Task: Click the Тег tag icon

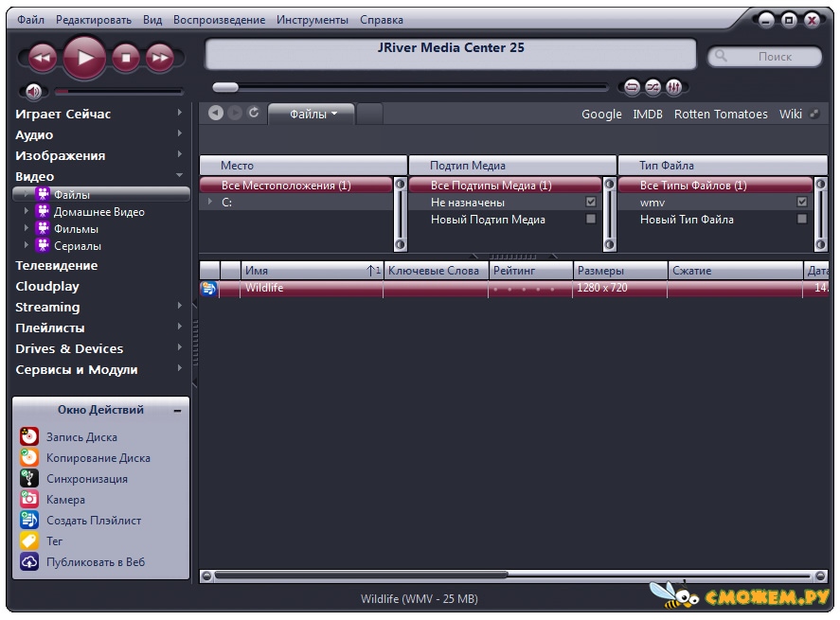Action: [x=29, y=540]
